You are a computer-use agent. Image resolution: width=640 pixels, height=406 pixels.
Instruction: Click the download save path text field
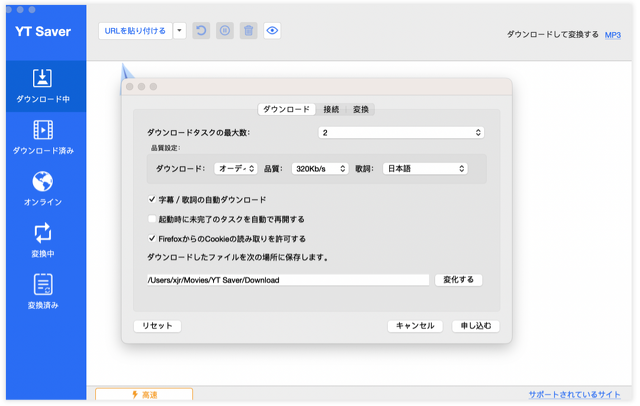tap(287, 280)
